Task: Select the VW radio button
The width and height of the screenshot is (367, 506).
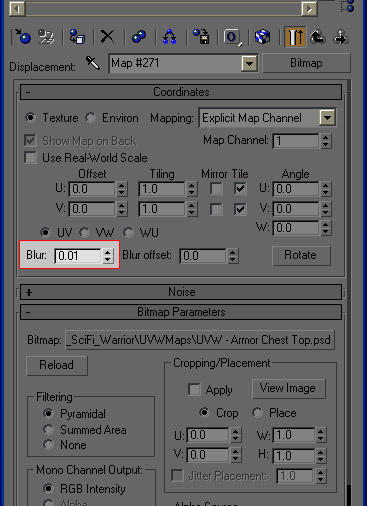Action: [x=84, y=232]
